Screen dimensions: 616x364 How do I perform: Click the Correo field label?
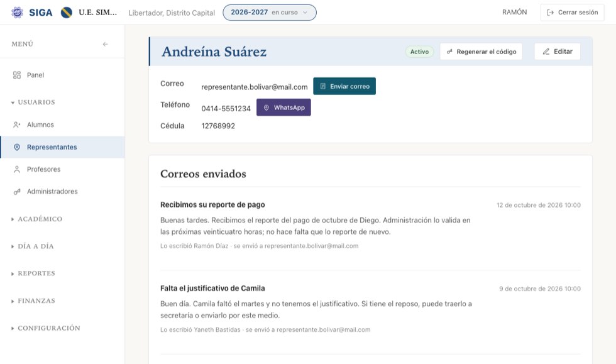pos(172,84)
